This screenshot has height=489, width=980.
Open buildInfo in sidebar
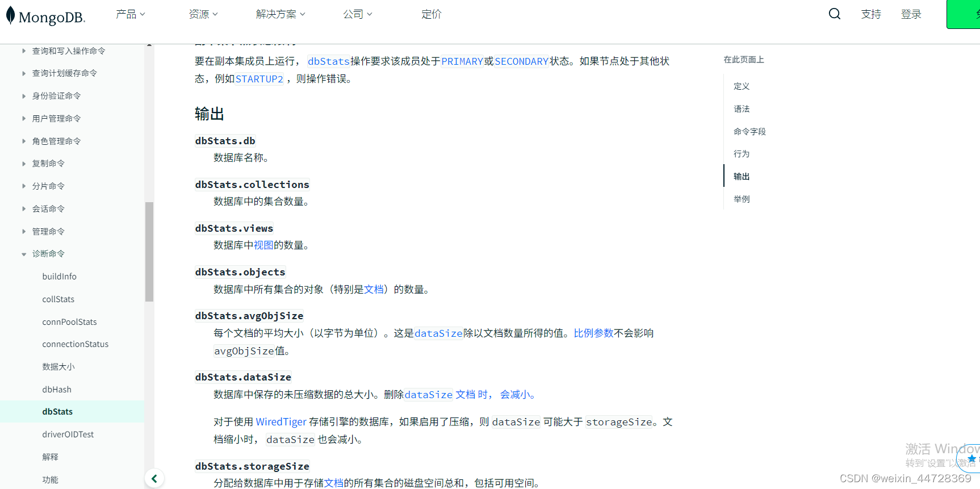click(59, 277)
